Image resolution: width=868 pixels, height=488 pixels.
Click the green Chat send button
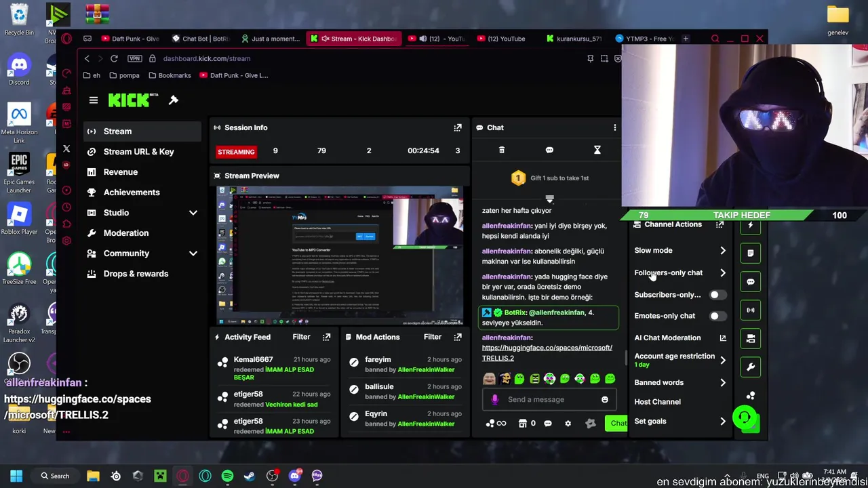(616, 424)
